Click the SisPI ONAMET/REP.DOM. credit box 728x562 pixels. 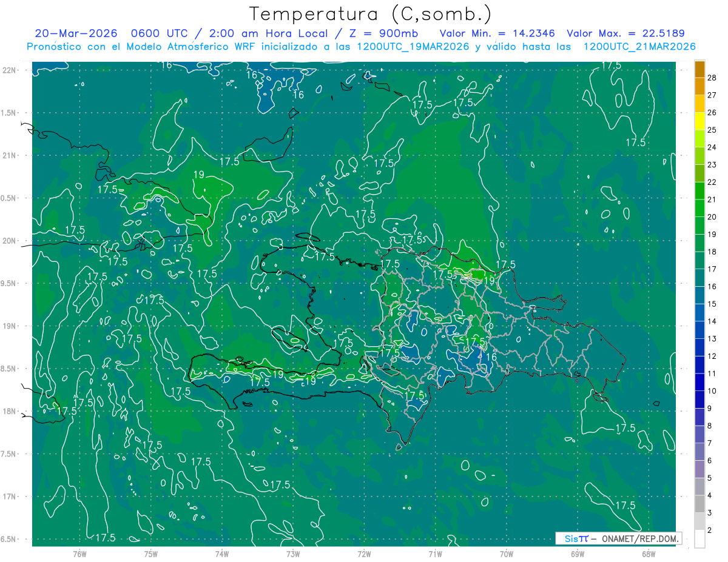[618, 538]
